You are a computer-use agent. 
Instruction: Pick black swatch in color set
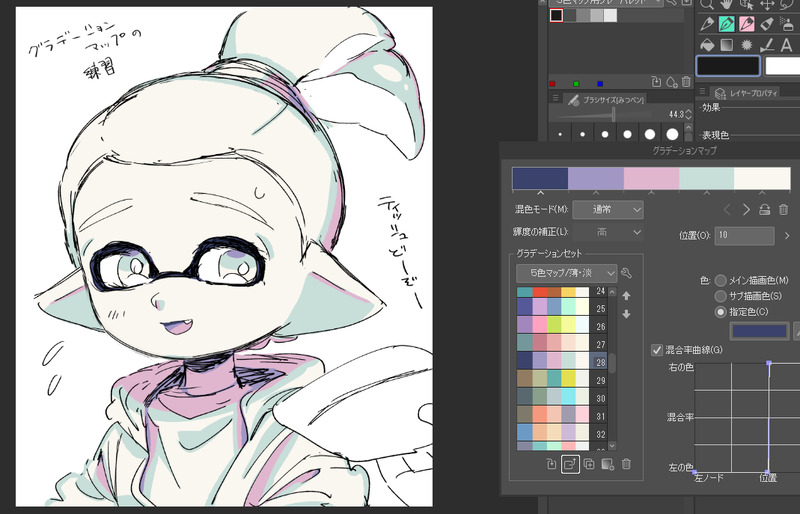click(556, 15)
